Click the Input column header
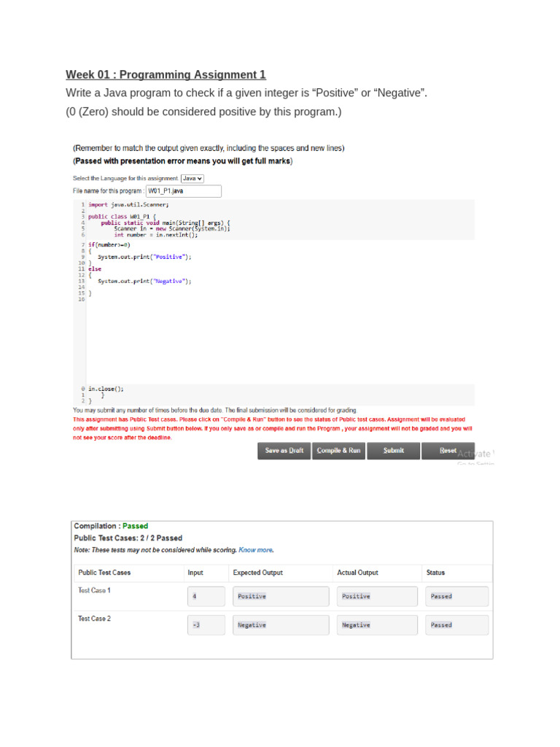560x747 pixels. click(195, 573)
